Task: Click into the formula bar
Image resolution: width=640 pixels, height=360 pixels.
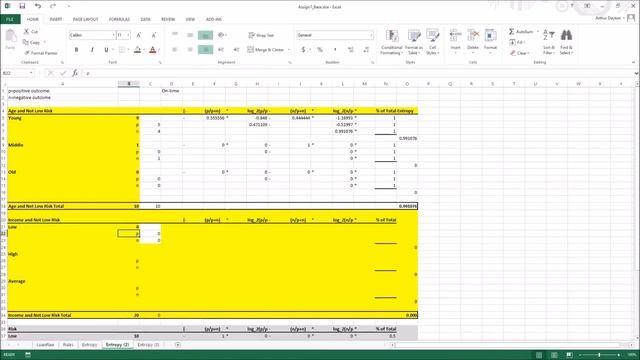Action: tap(359, 73)
